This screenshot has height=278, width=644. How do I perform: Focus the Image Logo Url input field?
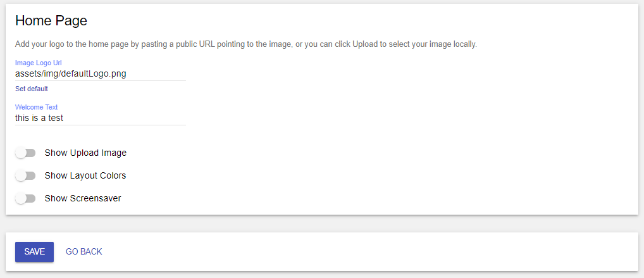pyautogui.click(x=101, y=74)
